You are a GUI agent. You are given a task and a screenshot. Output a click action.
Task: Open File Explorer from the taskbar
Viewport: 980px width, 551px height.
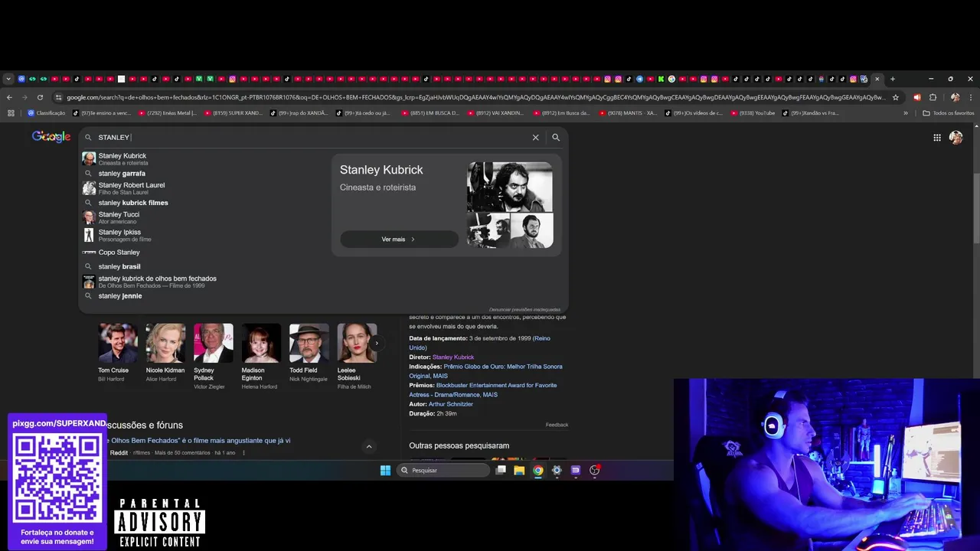pyautogui.click(x=519, y=471)
